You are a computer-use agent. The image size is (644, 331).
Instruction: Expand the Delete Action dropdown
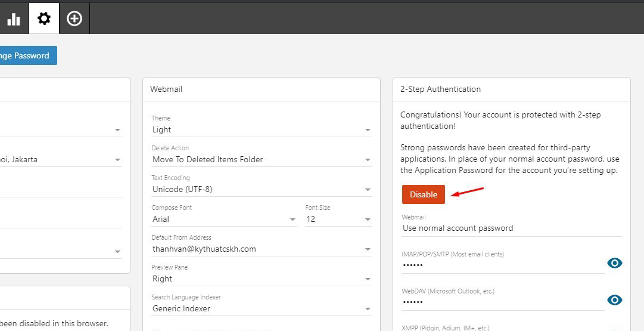click(x=261, y=159)
